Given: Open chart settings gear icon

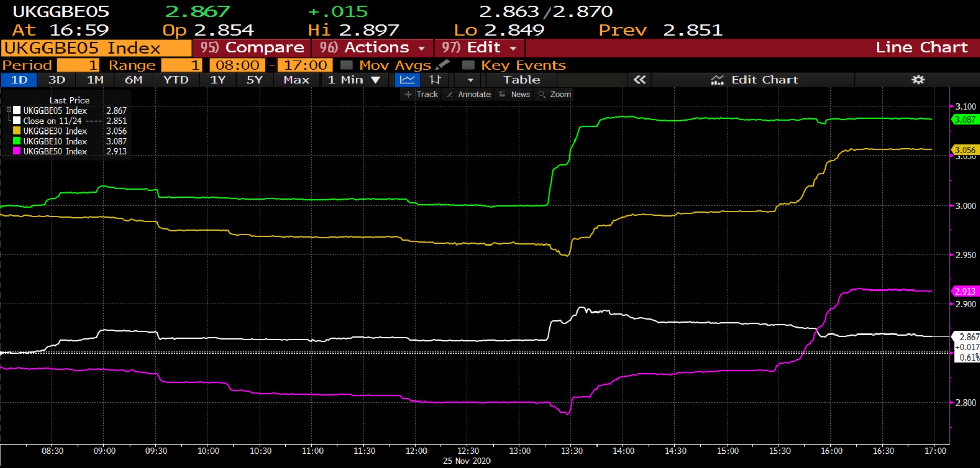Looking at the screenshot, I should click(x=918, y=80).
